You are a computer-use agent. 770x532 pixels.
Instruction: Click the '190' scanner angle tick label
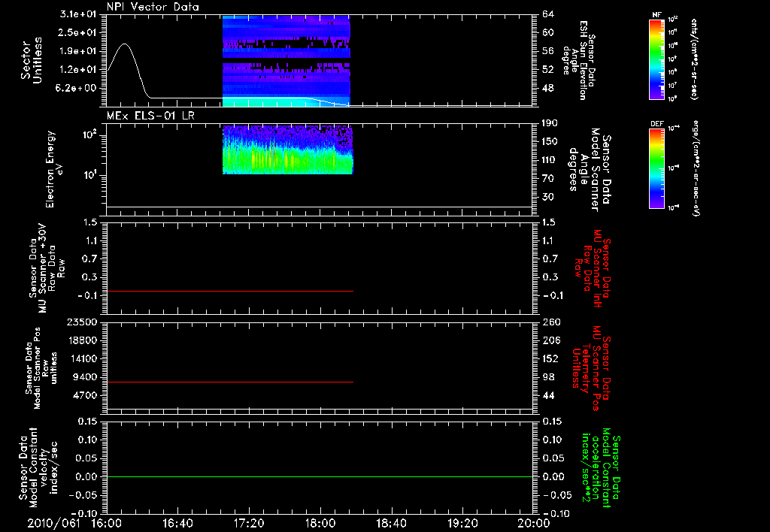coord(550,122)
